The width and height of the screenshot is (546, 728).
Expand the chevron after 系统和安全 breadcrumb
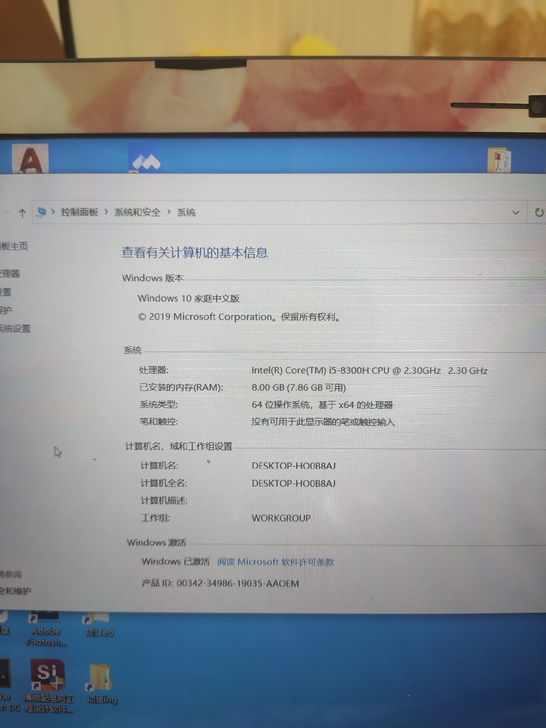coord(169,212)
